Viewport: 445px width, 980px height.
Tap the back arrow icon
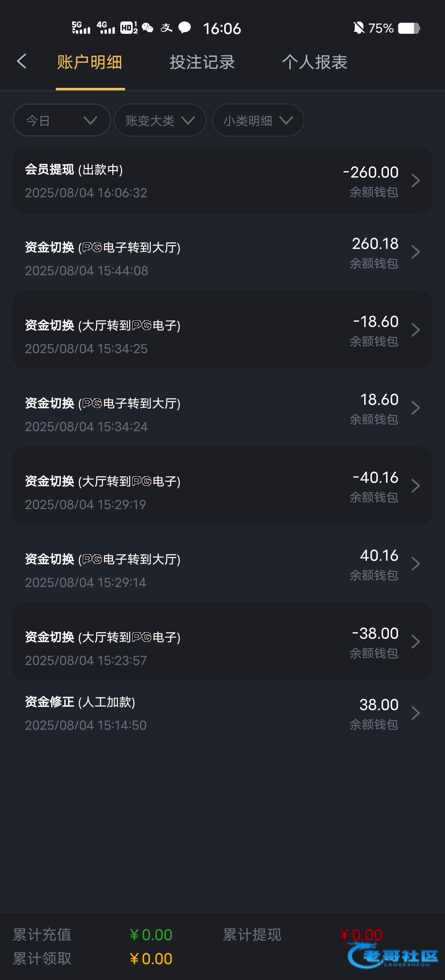point(22,61)
